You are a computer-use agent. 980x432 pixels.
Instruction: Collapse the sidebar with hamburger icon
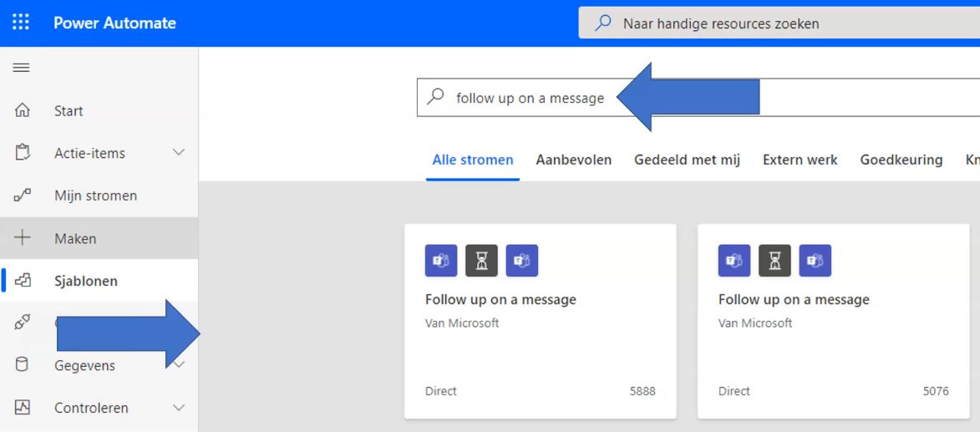(x=21, y=68)
